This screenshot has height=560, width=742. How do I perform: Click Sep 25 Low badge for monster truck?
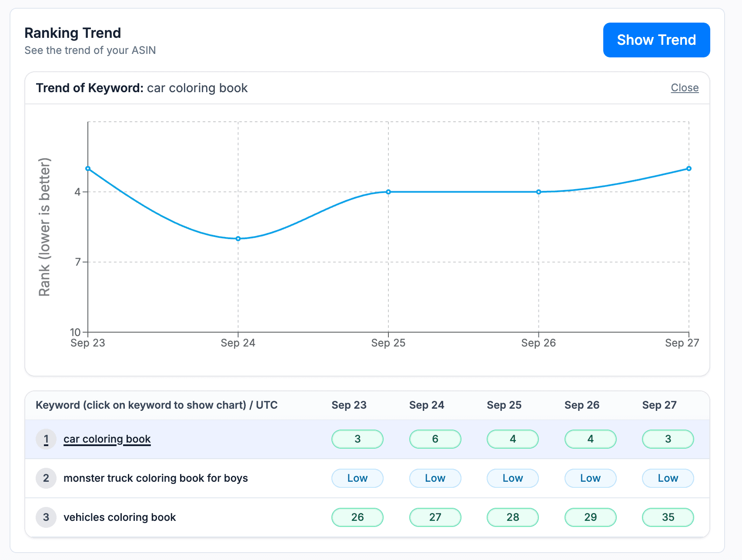(512, 478)
